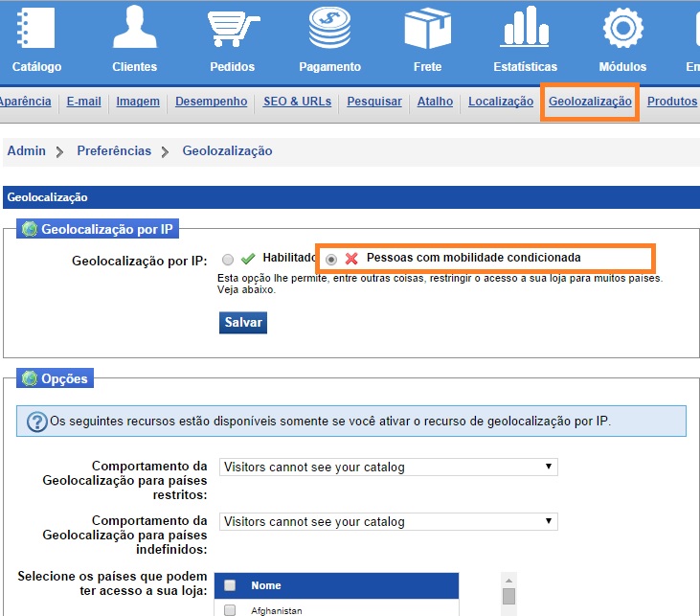
Task: Open the restricted countries behavior dropdown
Action: tap(388, 467)
